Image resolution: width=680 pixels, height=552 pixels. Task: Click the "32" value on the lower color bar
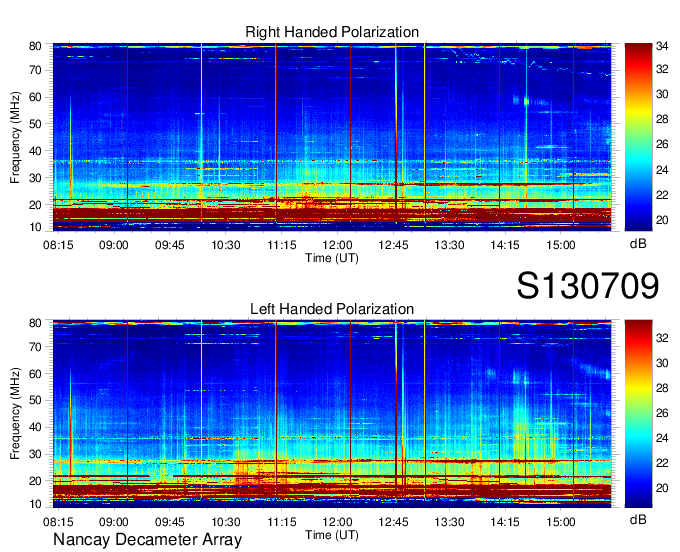tap(662, 338)
